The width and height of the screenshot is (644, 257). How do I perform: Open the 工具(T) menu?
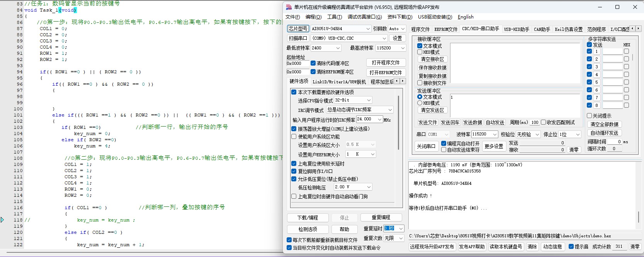click(334, 17)
